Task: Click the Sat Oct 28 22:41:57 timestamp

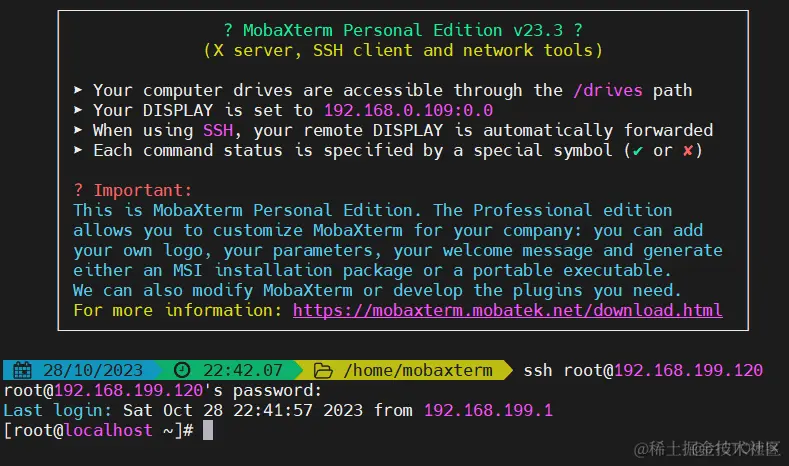Action: pos(243,410)
